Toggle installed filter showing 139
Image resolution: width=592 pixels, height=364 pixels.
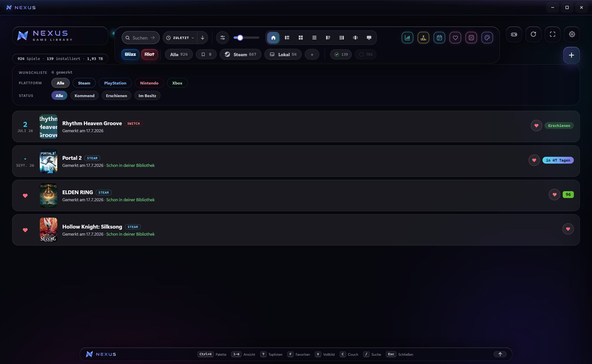coord(341,54)
